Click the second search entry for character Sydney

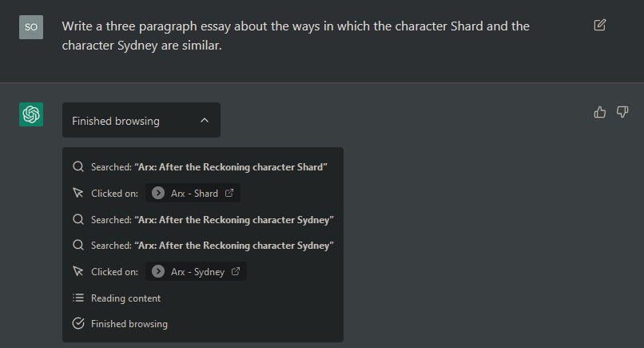[x=212, y=245]
